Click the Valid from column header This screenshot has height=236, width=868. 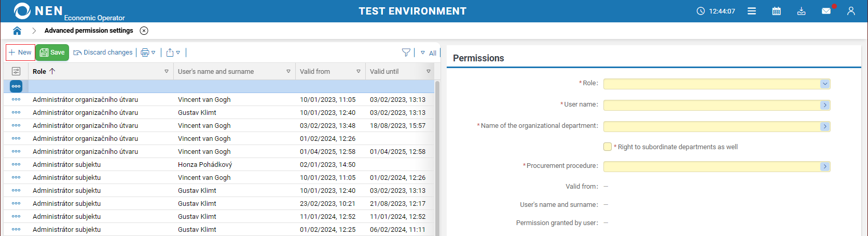(x=315, y=71)
